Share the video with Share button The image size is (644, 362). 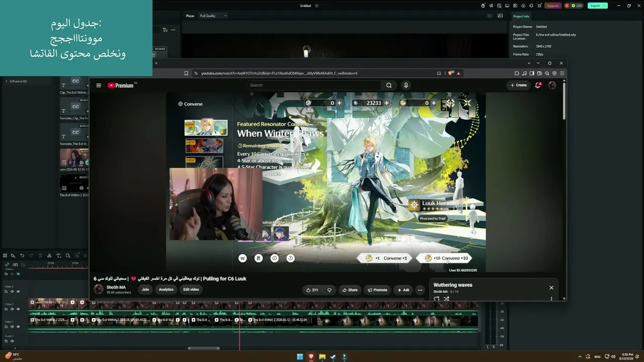click(350, 290)
